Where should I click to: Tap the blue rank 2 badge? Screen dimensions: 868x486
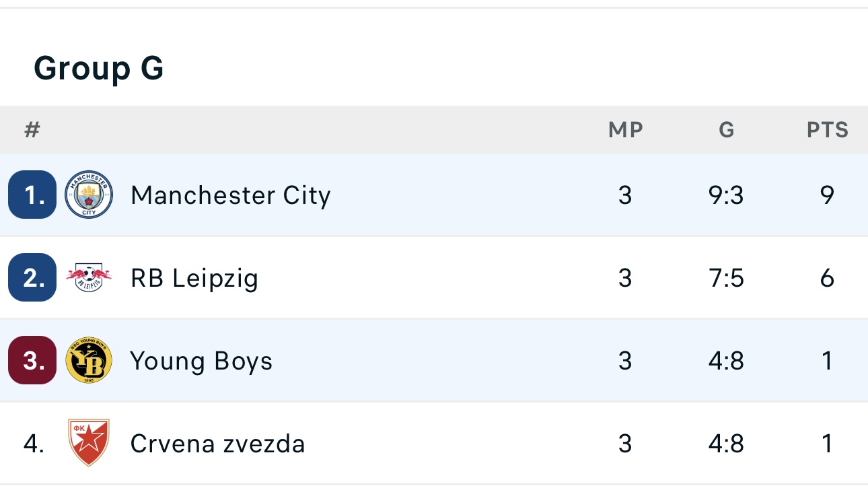[x=32, y=277]
